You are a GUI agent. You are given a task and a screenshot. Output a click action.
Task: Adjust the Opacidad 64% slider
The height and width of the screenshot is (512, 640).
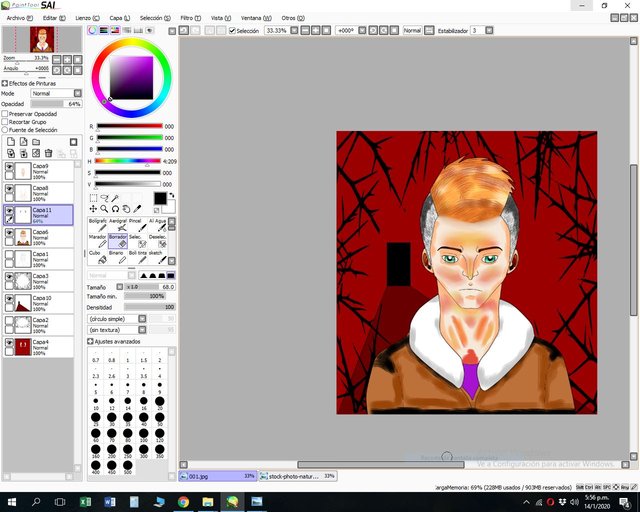click(56, 104)
